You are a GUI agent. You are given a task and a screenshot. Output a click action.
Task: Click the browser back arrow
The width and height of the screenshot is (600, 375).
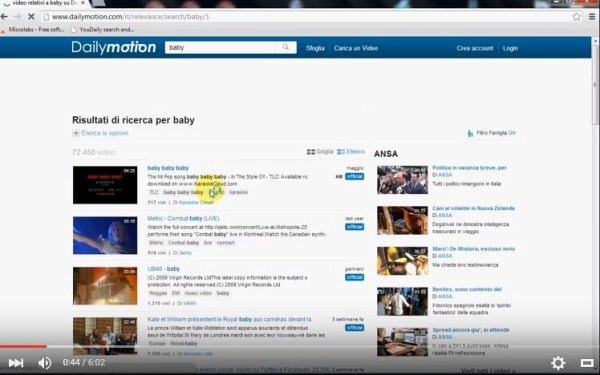(x=4, y=16)
